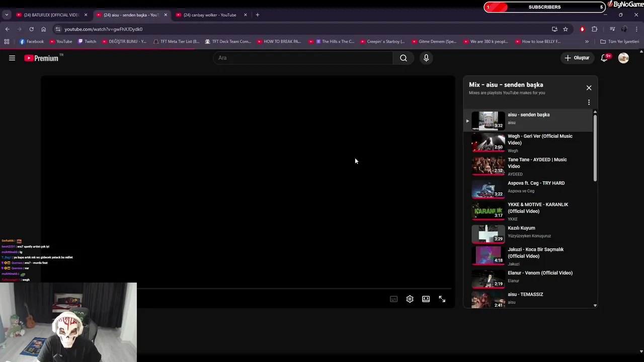Open Mix playlist three-dot options

pos(589,103)
